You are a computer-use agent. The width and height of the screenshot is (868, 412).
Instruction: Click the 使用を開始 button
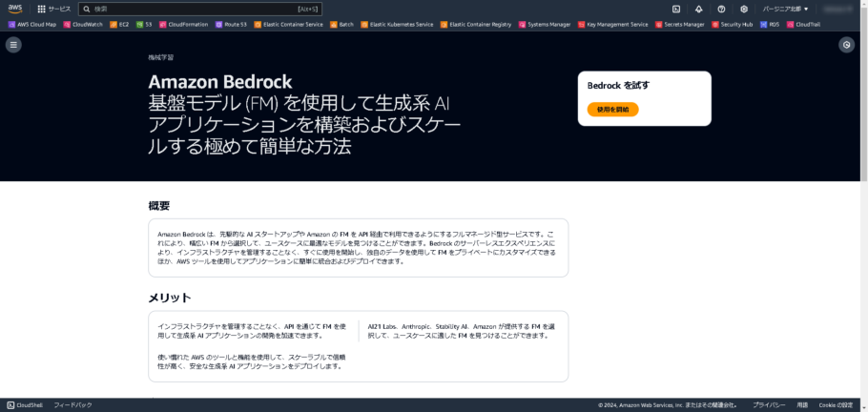(612, 110)
